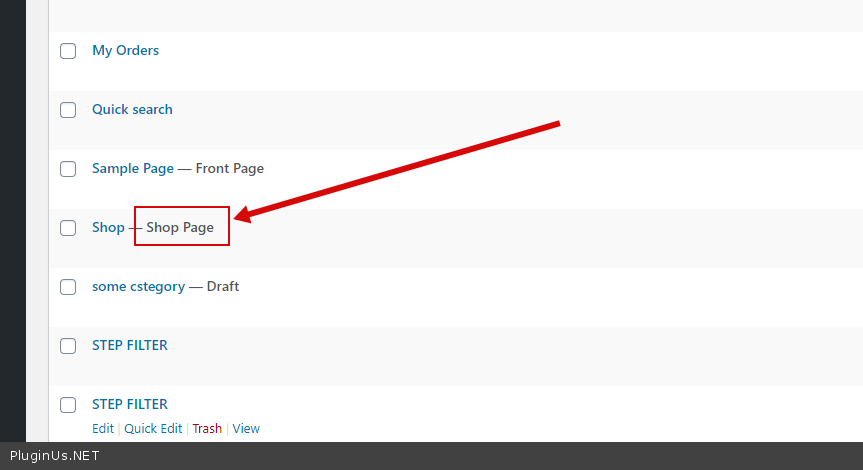Move STEP FILTER to Trash
Screen dimensions: 863x470
click(207, 429)
